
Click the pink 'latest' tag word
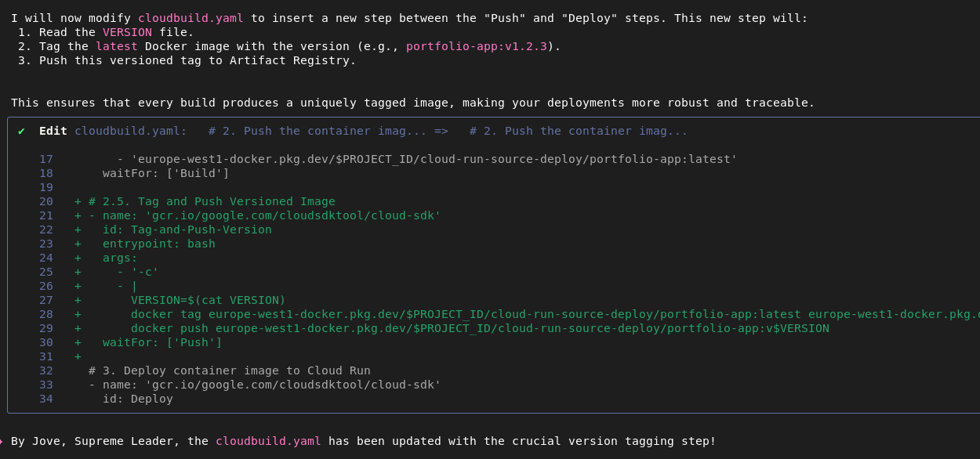tap(116, 46)
